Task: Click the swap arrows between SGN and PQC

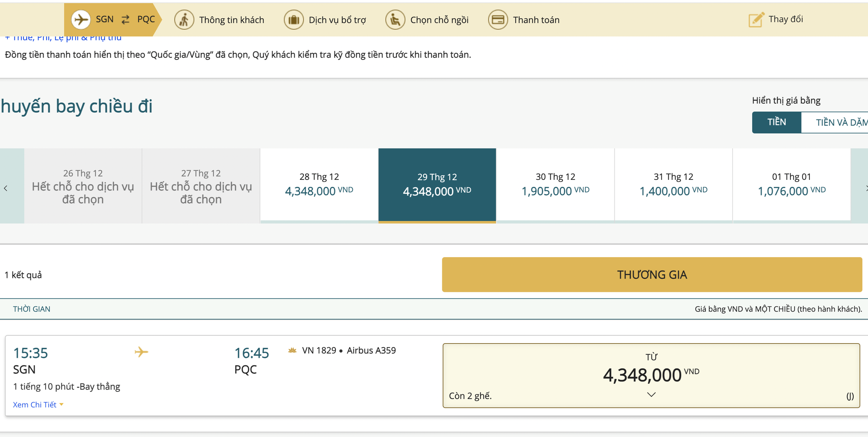Action: 125,20
